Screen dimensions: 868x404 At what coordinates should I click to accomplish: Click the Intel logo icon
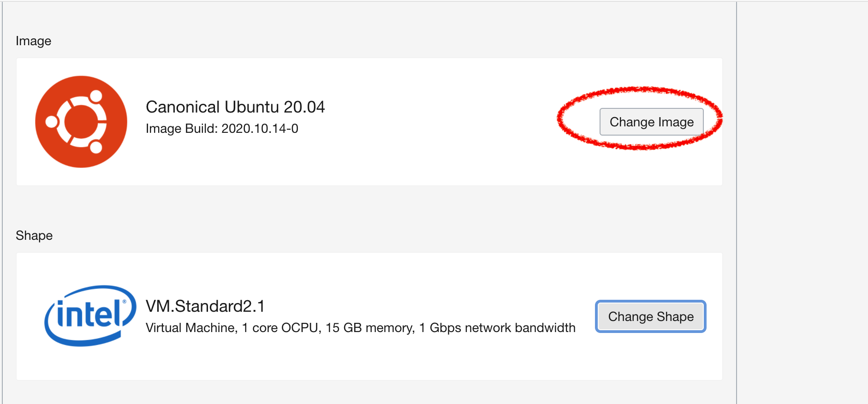90,316
